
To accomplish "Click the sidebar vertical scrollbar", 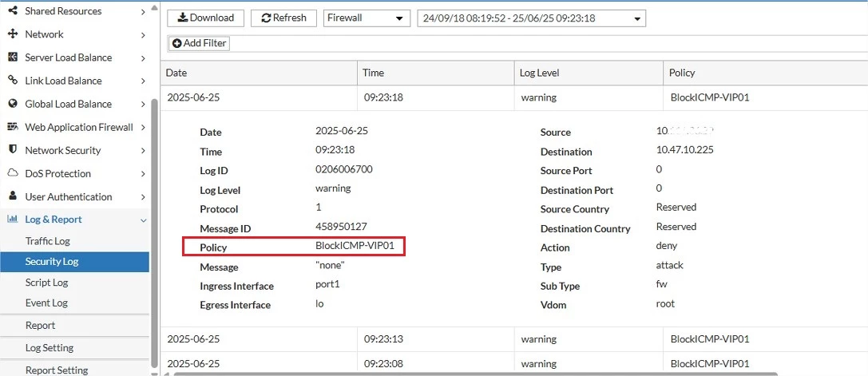I will click(x=154, y=232).
